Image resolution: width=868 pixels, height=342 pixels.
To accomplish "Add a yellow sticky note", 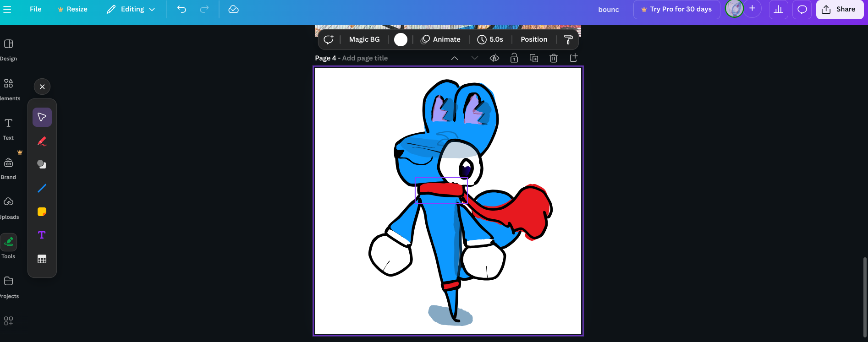I will click(x=42, y=212).
